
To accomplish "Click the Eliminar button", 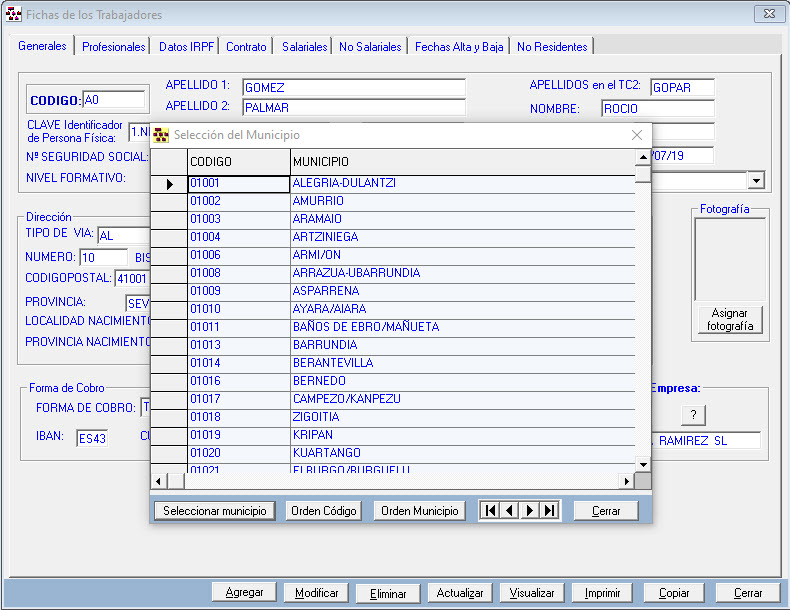I will [x=388, y=594].
